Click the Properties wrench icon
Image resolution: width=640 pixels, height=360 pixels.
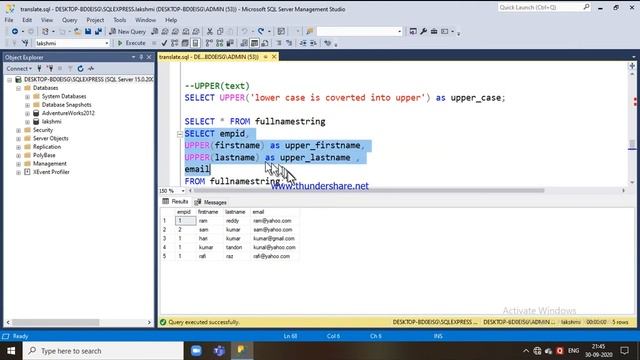(423, 31)
